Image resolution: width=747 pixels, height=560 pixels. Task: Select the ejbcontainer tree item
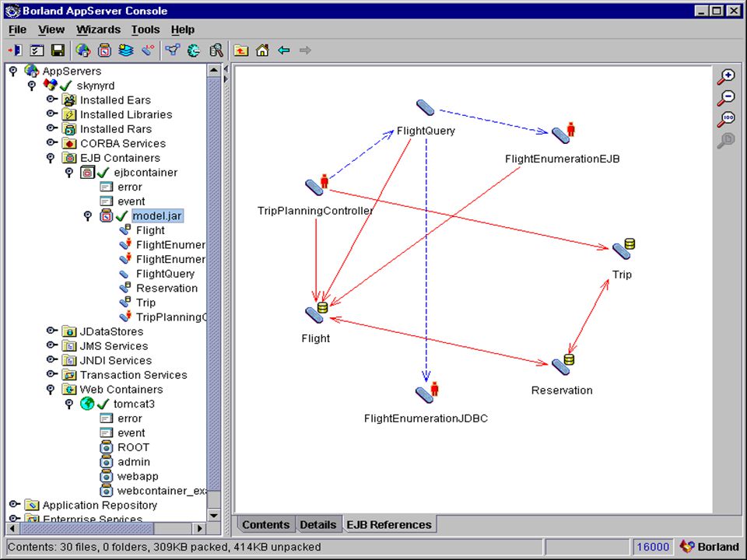tap(146, 173)
